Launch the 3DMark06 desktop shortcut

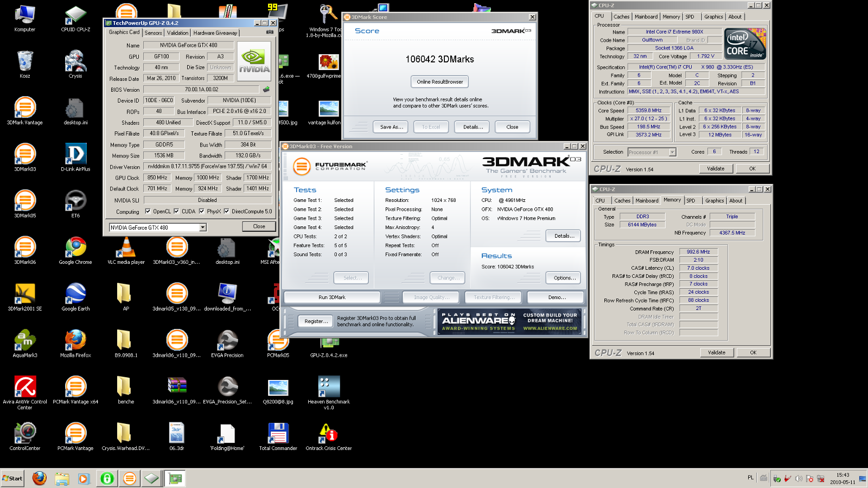coord(25,250)
